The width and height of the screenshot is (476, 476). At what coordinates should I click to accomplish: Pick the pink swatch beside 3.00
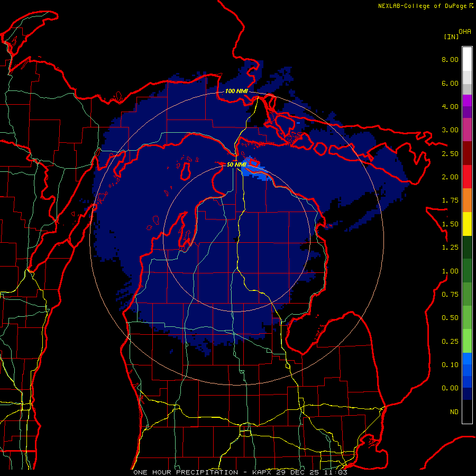click(x=467, y=130)
